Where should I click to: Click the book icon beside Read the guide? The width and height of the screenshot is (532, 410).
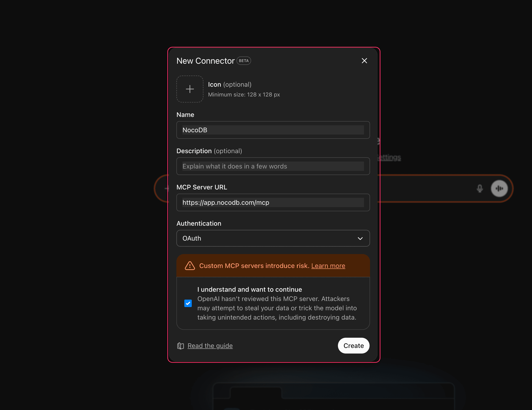(x=181, y=346)
